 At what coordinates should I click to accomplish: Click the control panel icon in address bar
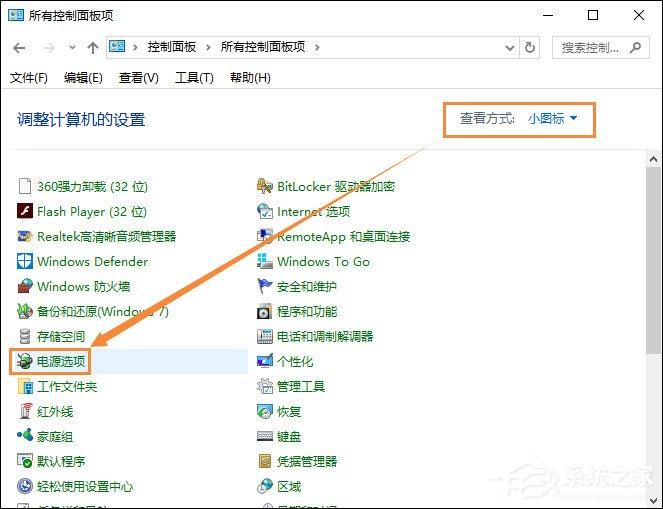coord(117,46)
